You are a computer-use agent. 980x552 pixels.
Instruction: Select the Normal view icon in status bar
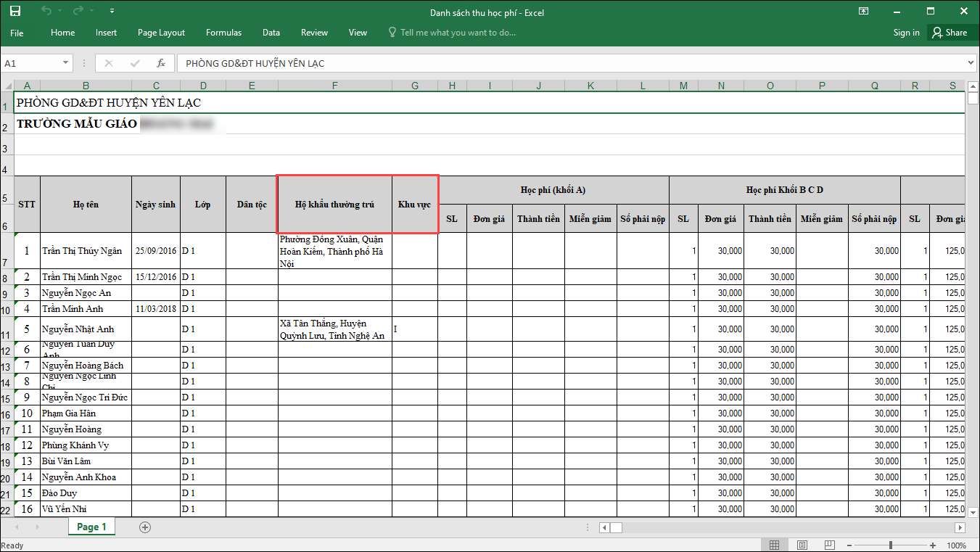[x=775, y=545]
